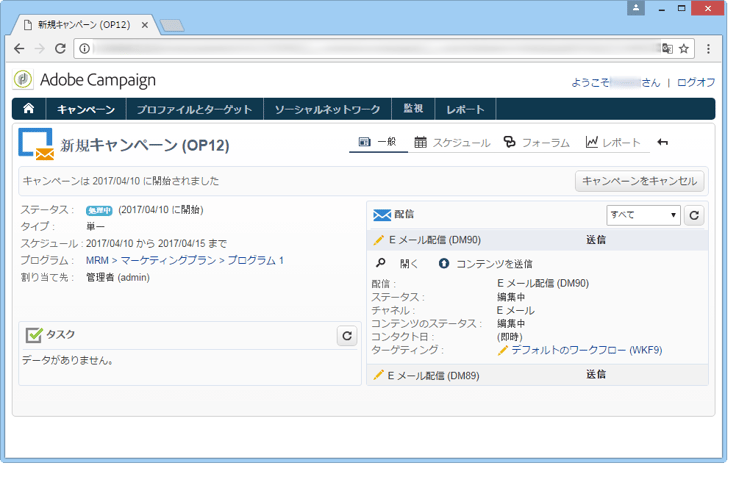Click 開く to open delivery

409,264
